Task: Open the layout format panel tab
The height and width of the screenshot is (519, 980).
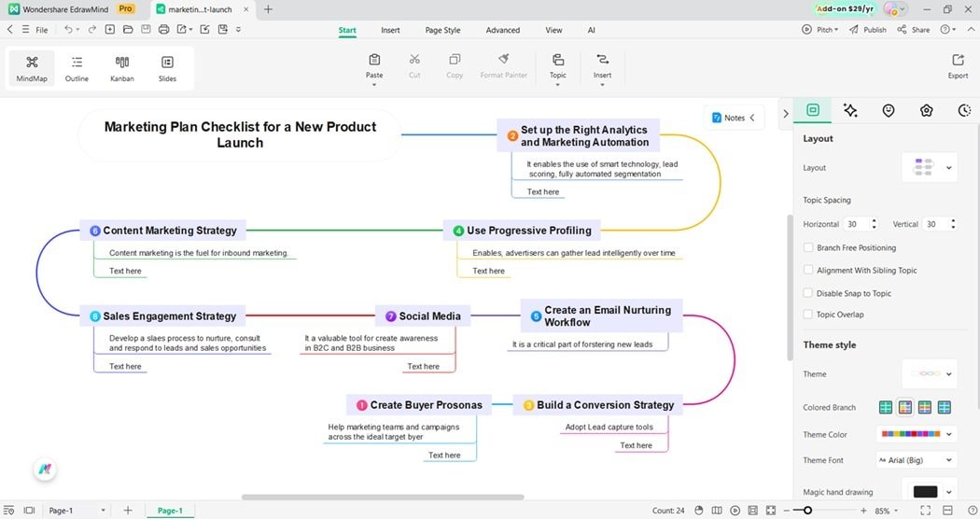Action: tap(813, 110)
